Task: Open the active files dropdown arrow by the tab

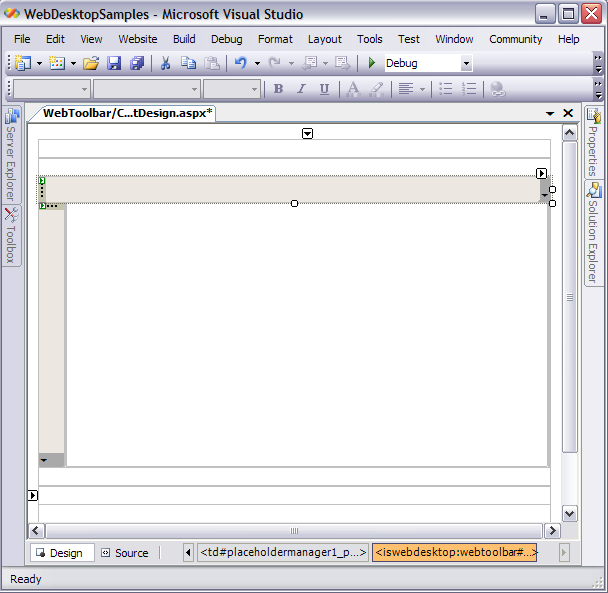Action: click(x=549, y=114)
